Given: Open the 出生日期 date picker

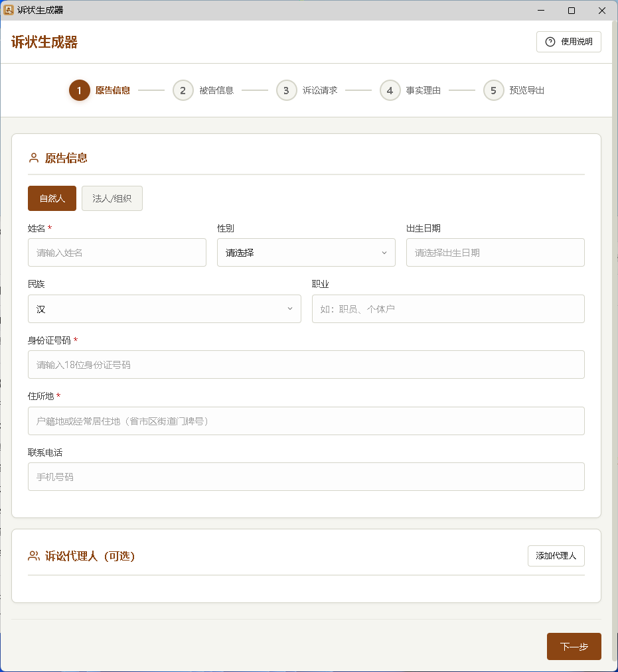Looking at the screenshot, I should click(495, 252).
